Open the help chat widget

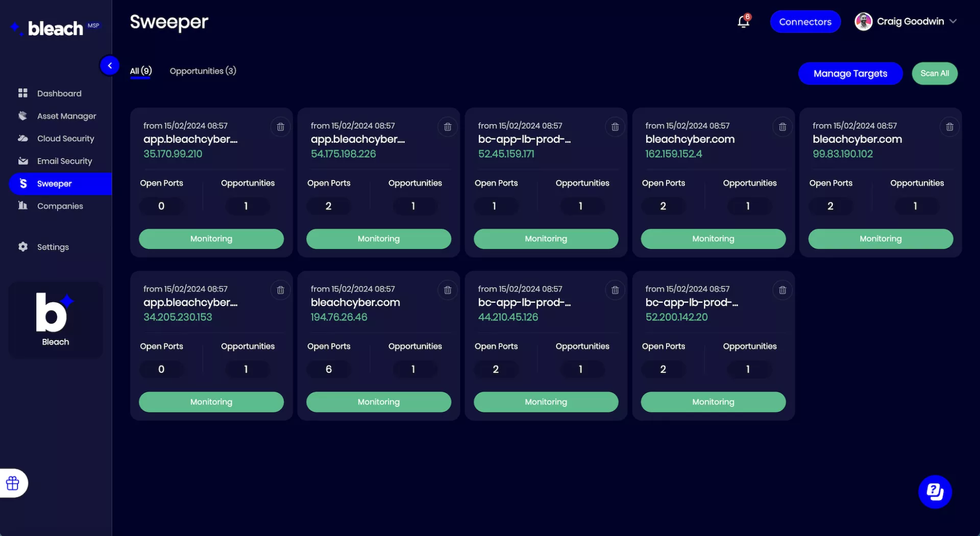pos(935,492)
